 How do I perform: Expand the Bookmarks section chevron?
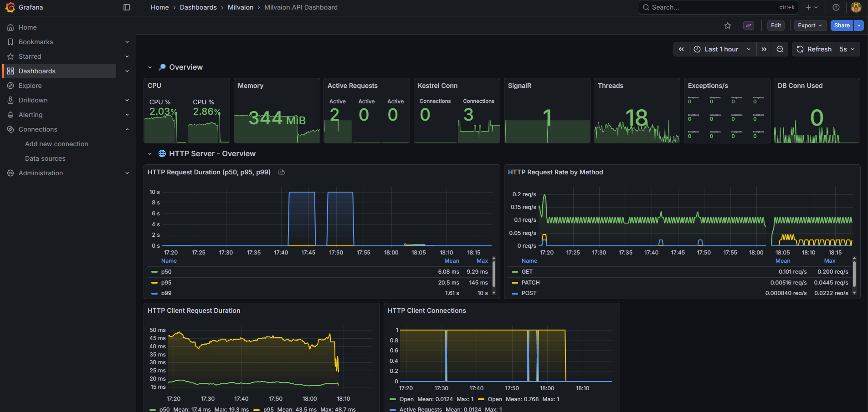(127, 42)
